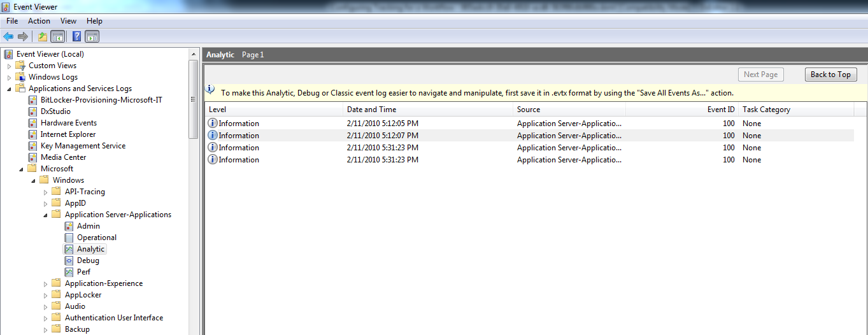Screen dimensions: 868x335
Task: Click the Event Viewer title bar icon
Action: tap(6, 7)
